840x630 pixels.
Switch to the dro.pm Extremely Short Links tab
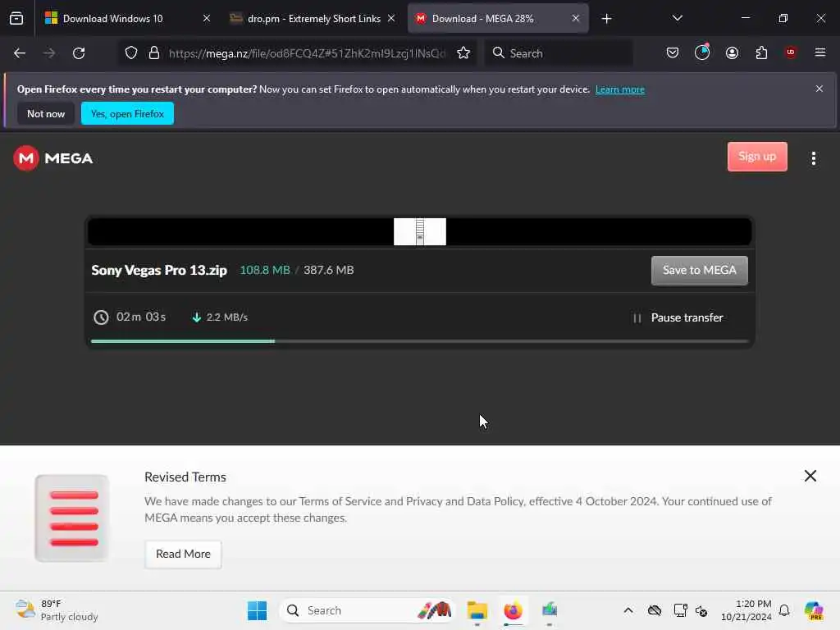[313, 19]
